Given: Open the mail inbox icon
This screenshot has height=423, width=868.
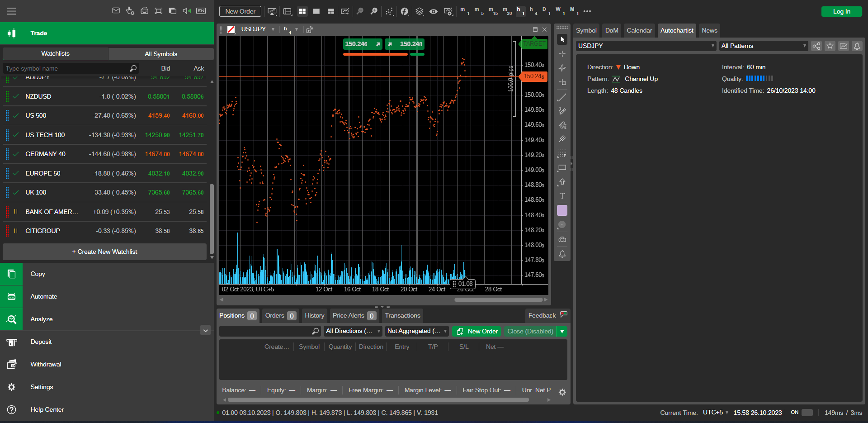Looking at the screenshot, I should [x=116, y=11].
